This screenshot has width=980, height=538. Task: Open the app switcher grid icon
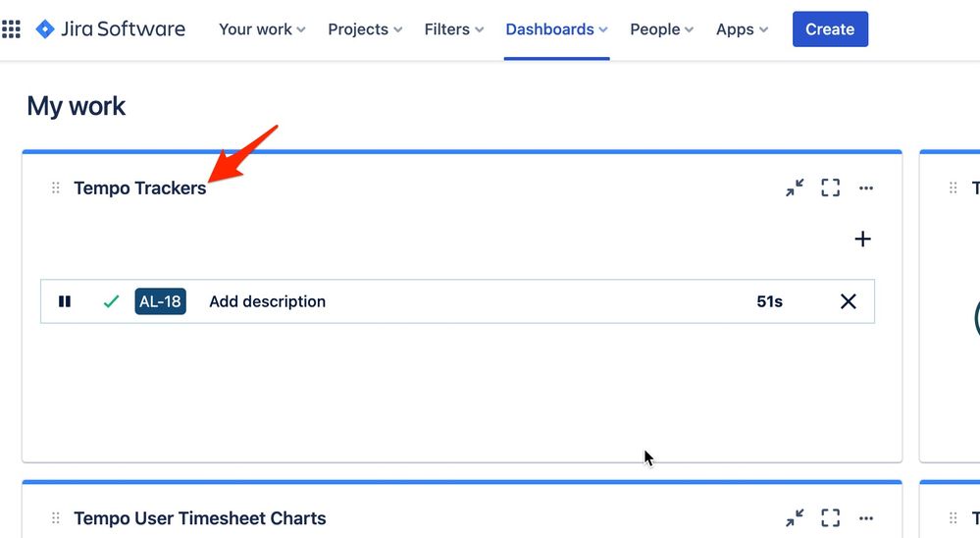[11, 29]
